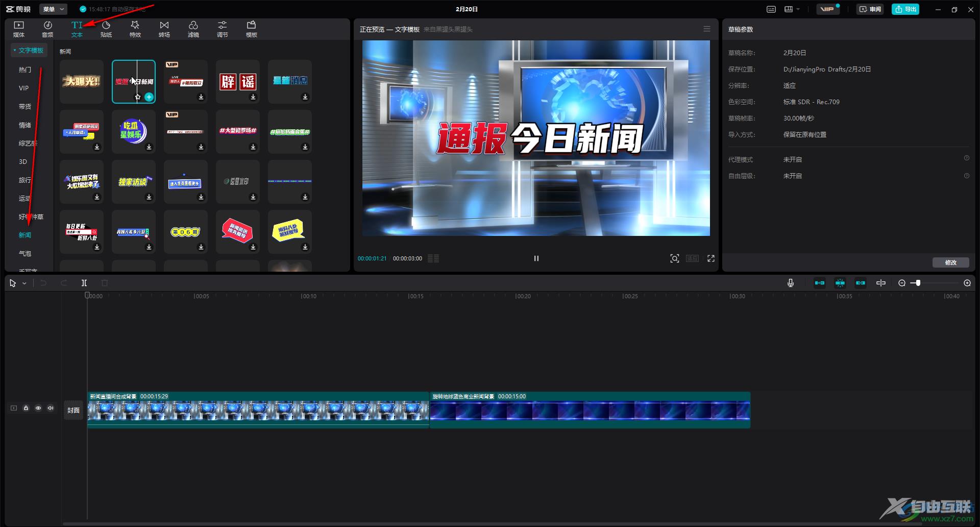Viewport: 980px width, 527px height.
Task: Select the 旅行 category
Action: point(25,180)
